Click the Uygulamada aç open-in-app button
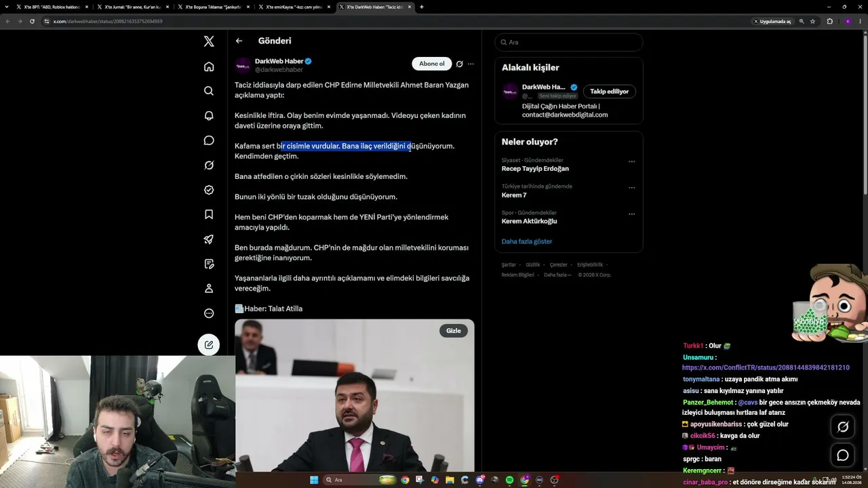 [772, 21]
